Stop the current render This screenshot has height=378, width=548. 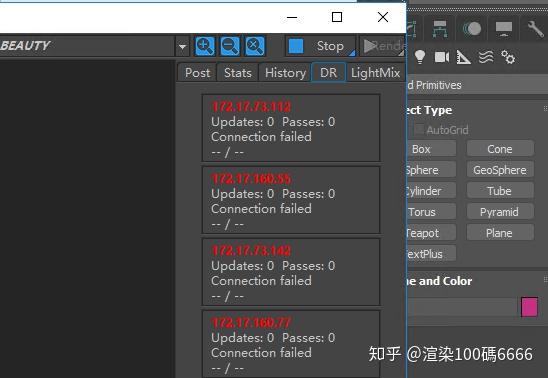tap(320, 46)
